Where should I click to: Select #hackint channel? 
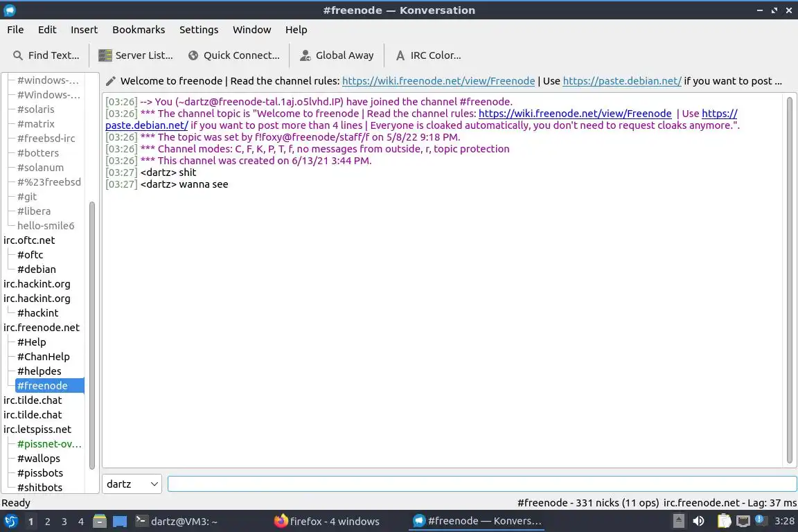tap(37, 313)
